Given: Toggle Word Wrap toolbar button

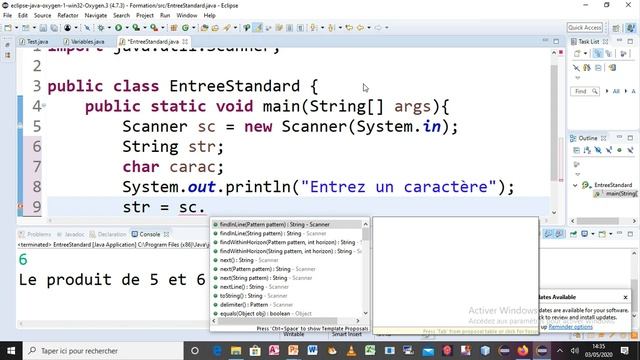Looking at the screenshot, I should click(x=279, y=28).
